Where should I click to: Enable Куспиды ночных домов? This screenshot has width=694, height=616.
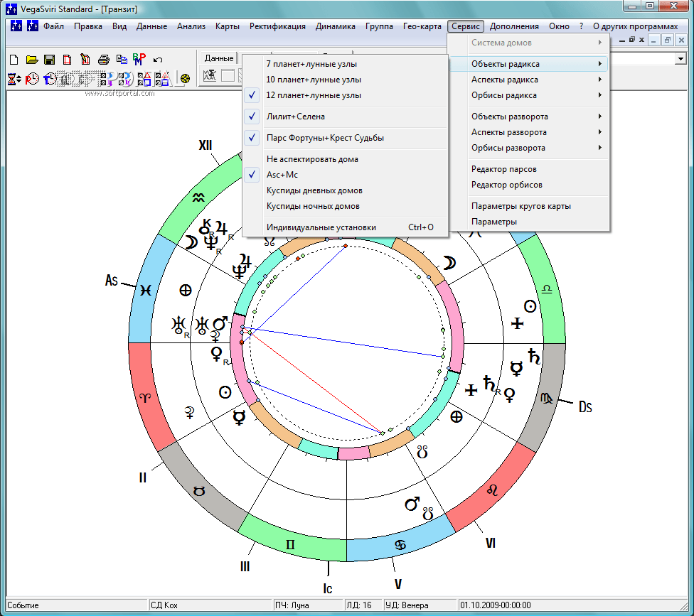point(346,206)
